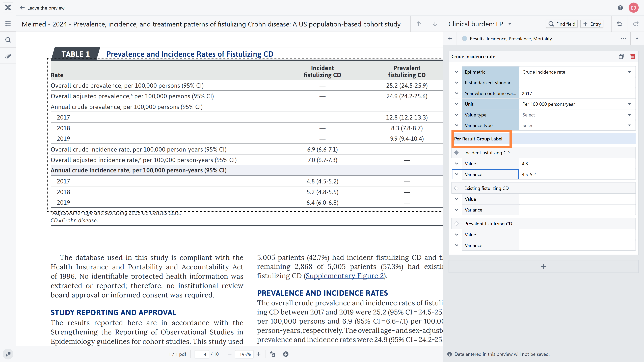Open the help question mark icon
Screen dimensions: 644x362
click(x=620, y=8)
